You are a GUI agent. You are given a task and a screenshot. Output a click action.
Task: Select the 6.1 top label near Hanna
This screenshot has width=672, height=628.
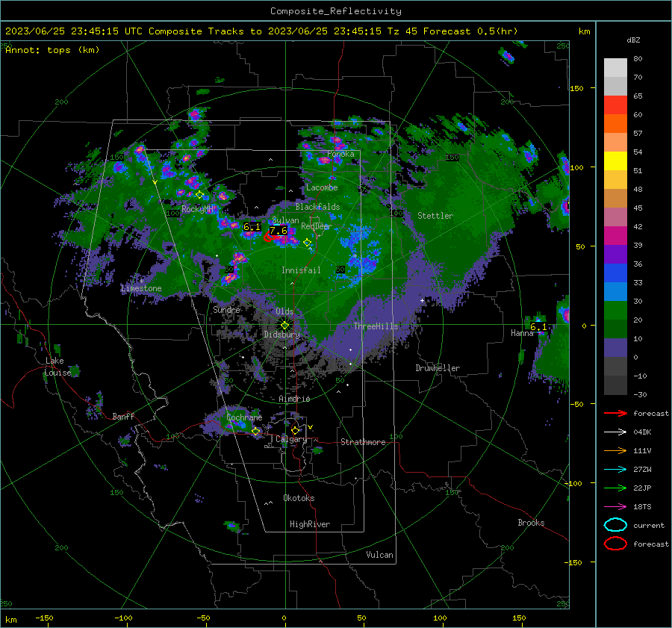pyautogui.click(x=538, y=326)
